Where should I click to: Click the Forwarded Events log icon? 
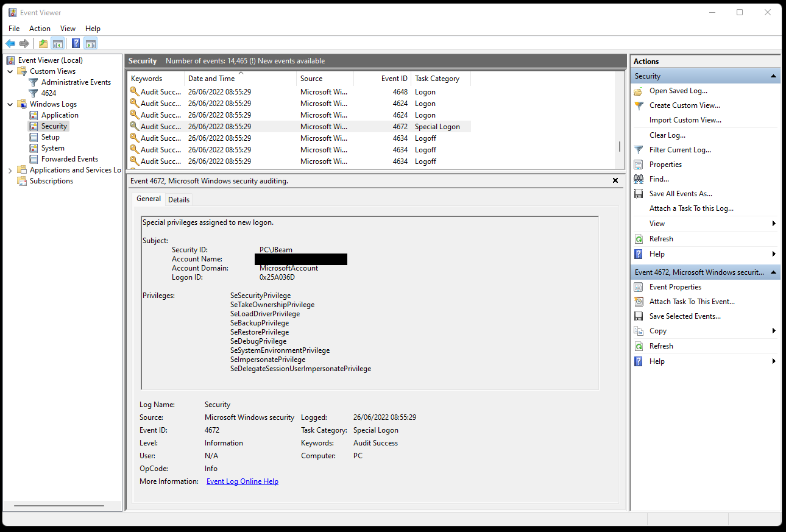click(x=34, y=159)
